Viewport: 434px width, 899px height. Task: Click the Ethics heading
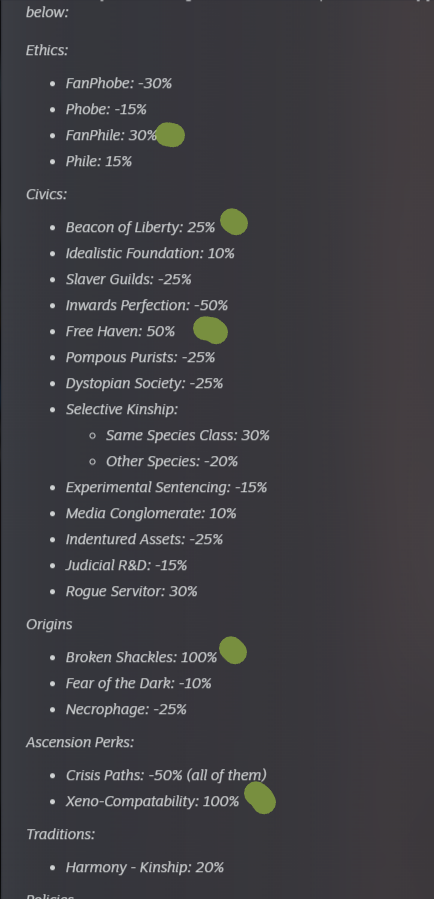[x=47, y=50]
